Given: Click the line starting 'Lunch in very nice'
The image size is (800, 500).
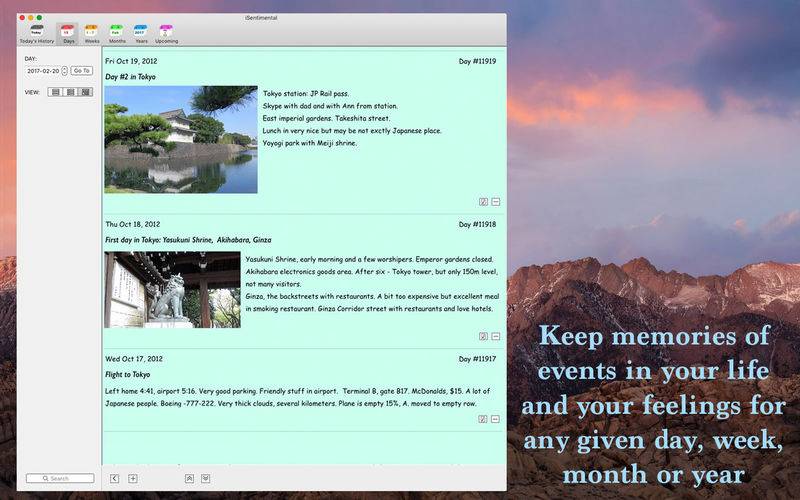Looking at the screenshot, I should tap(352, 131).
